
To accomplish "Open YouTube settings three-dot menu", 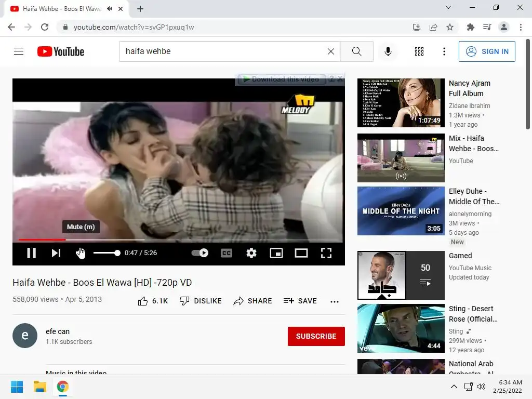I will pos(444,51).
